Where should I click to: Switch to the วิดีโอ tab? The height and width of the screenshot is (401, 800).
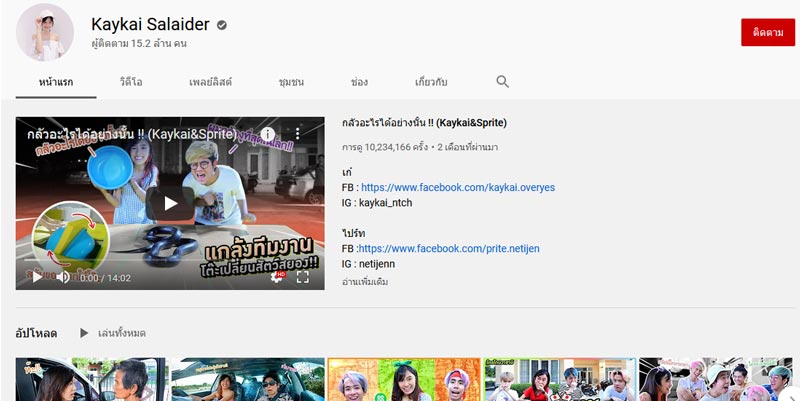tap(131, 82)
